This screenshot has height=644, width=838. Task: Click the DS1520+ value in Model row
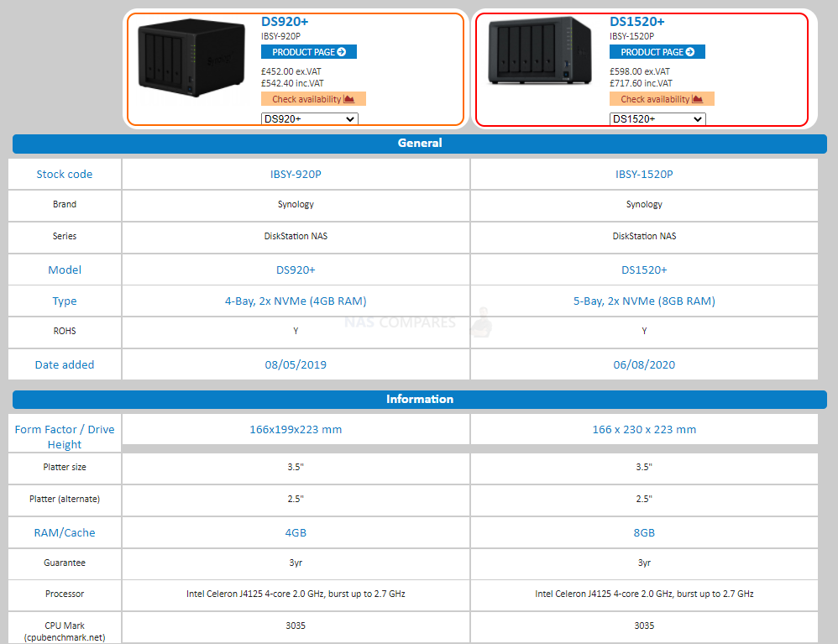coord(644,270)
